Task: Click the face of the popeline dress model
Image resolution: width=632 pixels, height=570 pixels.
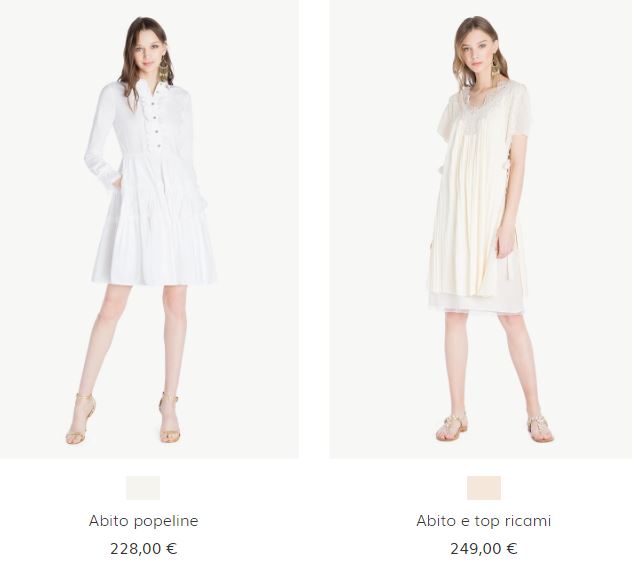Action: click(x=148, y=52)
